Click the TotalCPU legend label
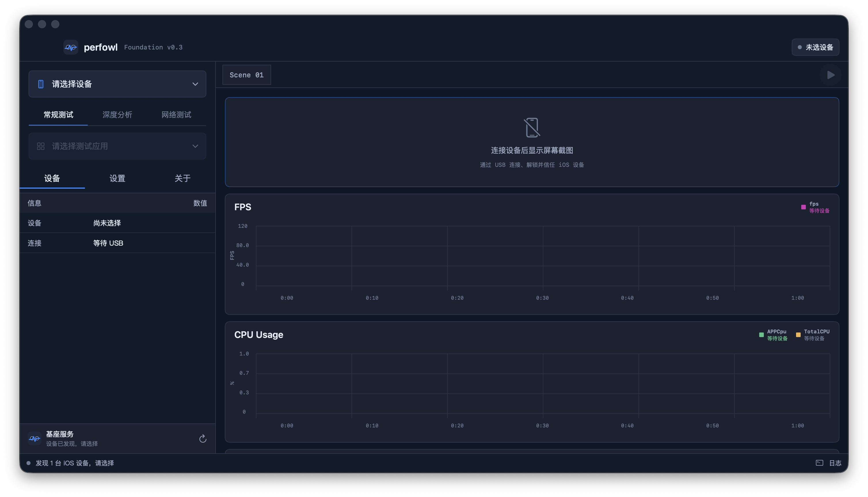 pyautogui.click(x=816, y=331)
